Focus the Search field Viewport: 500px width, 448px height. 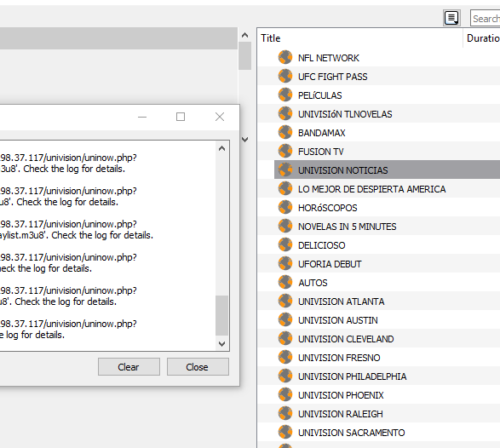pyautogui.click(x=486, y=18)
